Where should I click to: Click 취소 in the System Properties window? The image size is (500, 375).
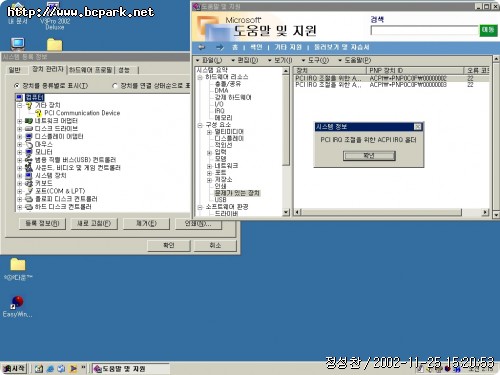(215, 246)
